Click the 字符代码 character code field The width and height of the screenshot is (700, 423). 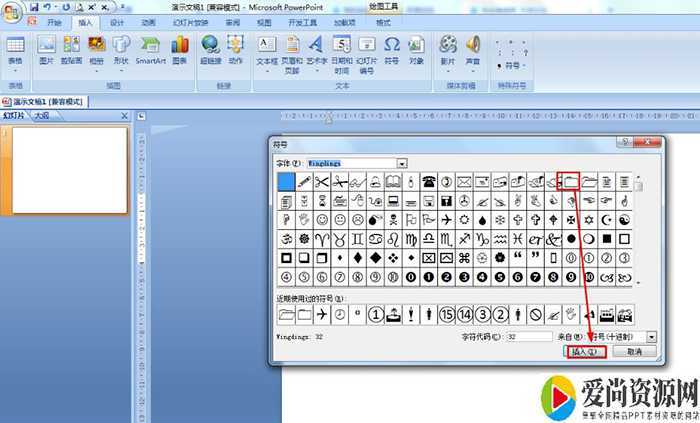[x=527, y=338]
